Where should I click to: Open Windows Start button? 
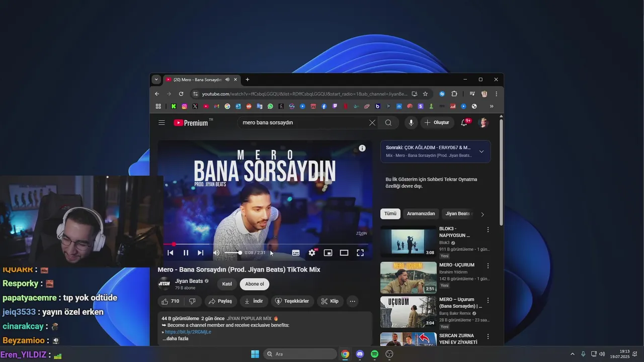coord(255,354)
